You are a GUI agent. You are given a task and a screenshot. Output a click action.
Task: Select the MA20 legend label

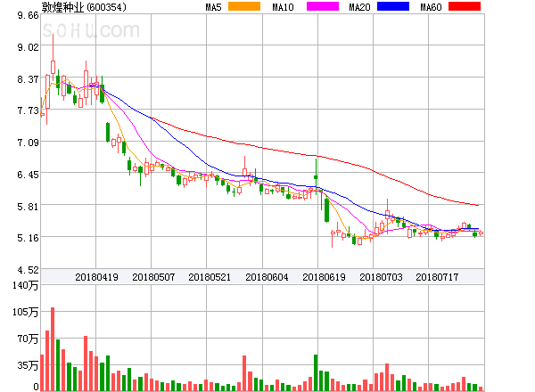(359, 7)
